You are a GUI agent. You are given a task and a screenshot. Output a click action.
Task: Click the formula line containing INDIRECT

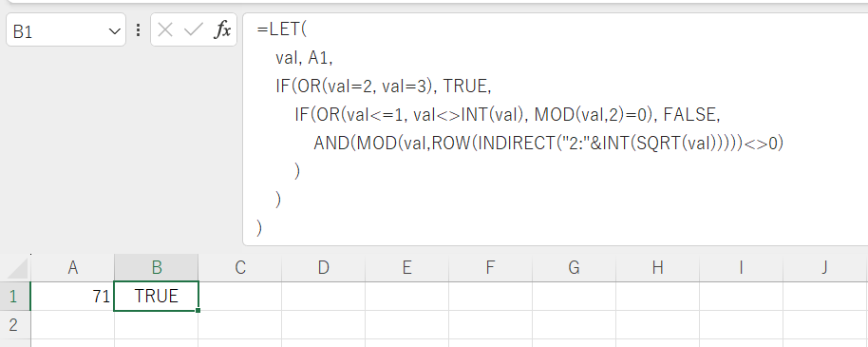click(549, 144)
